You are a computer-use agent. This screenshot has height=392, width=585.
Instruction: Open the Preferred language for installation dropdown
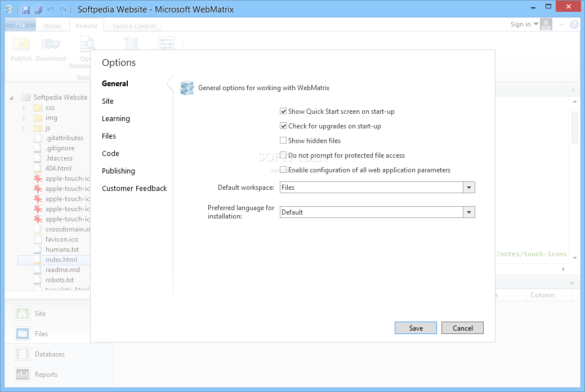(469, 212)
